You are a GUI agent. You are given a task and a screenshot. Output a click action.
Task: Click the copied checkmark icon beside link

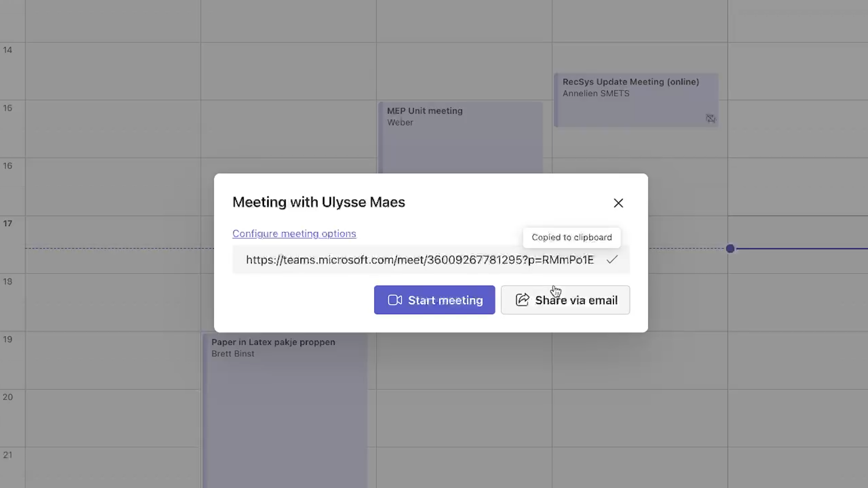[x=612, y=260]
